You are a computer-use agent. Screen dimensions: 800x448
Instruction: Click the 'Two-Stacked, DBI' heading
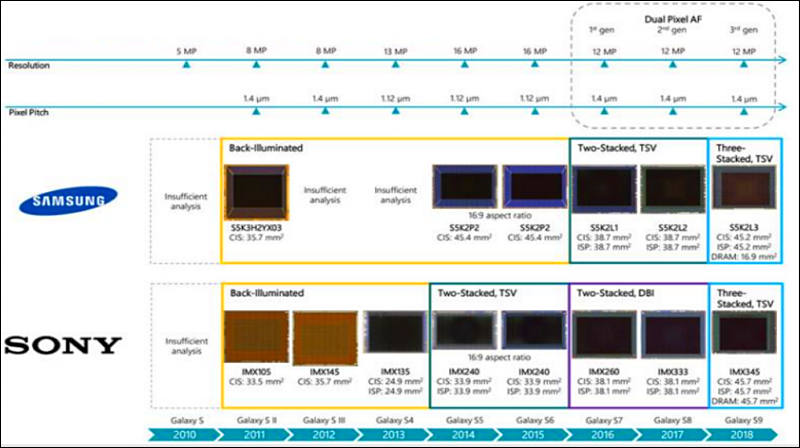615,293
